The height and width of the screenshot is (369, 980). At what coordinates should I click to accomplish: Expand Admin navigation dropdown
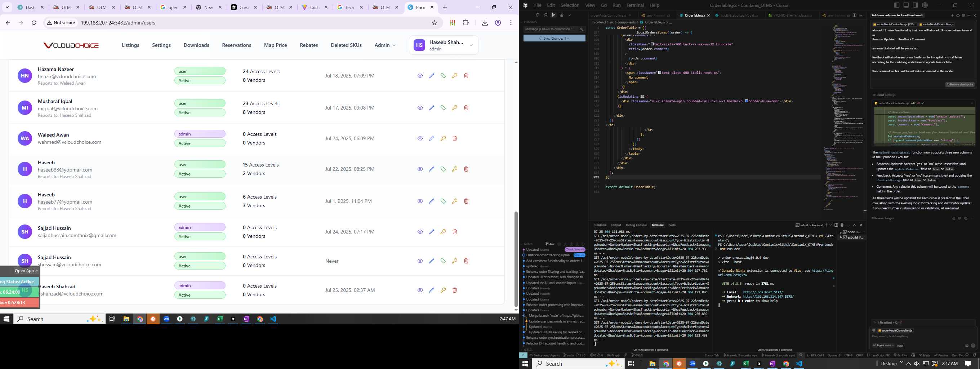pyautogui.click(x=385, y=45)
